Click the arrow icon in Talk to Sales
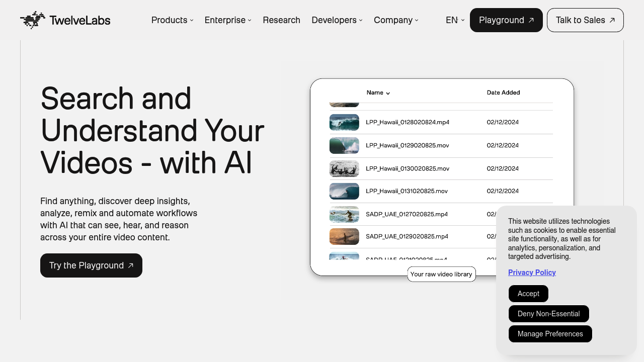644x362 pixels. (612, 20)
